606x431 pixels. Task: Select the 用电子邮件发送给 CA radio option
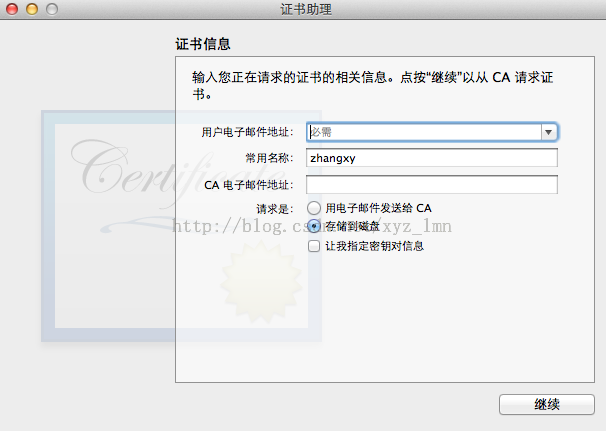point(314,208)
